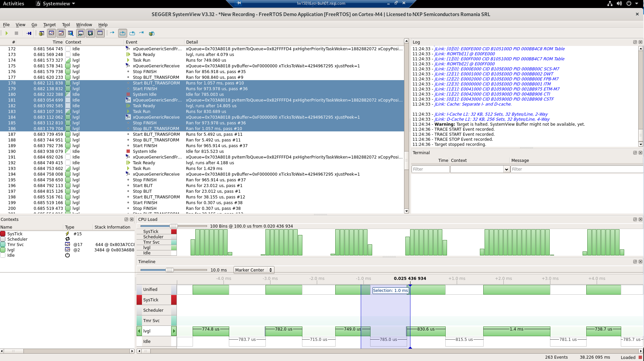Click the Tmr Svc envelope icon in Contexts panel
This screenshot has width=644, height=361.
click(x=67, y=244)
